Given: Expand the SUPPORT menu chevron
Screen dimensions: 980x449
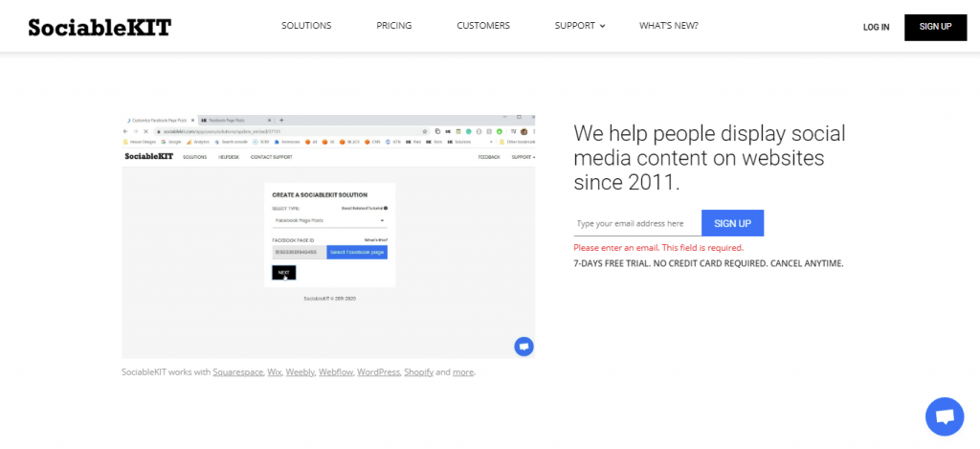Looking at the screenshot, I should click(603, 26).
